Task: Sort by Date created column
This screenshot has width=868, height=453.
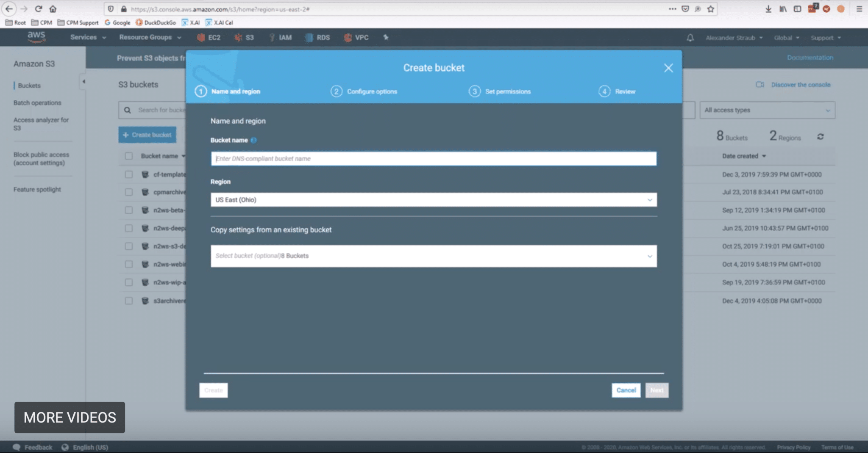Action: coord(744,156)
